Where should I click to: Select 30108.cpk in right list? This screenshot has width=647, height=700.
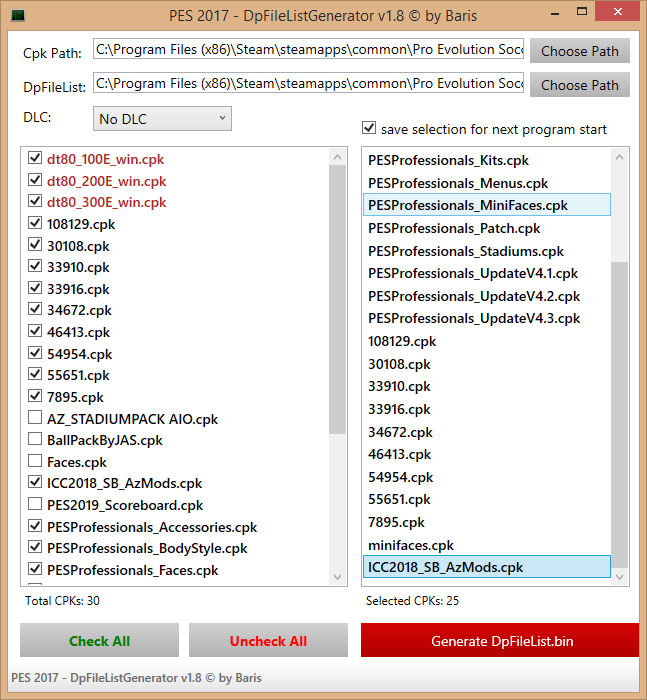(x=487, y=364)
